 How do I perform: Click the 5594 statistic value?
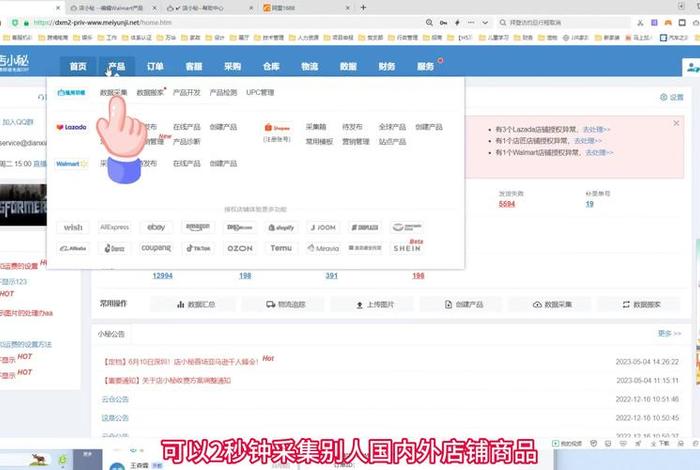click(507, 204)
